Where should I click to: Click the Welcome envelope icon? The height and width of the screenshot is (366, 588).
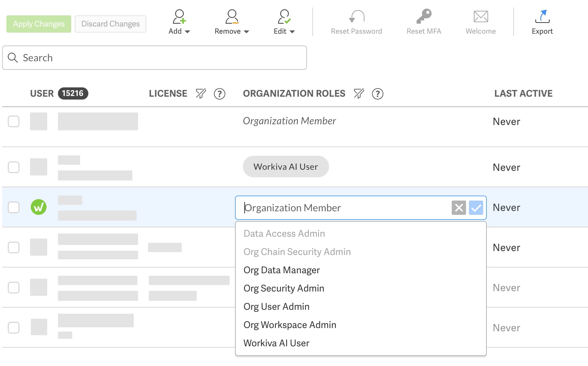(481, 16)
